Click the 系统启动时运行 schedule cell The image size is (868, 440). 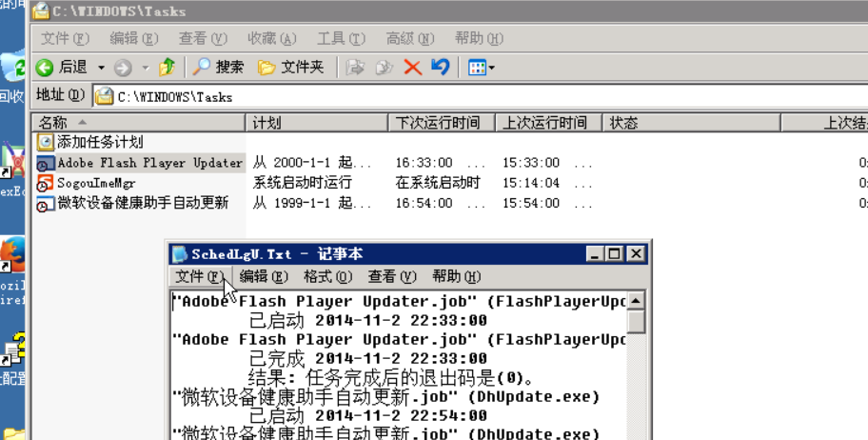pyautogui.click(x=303, y=183)
